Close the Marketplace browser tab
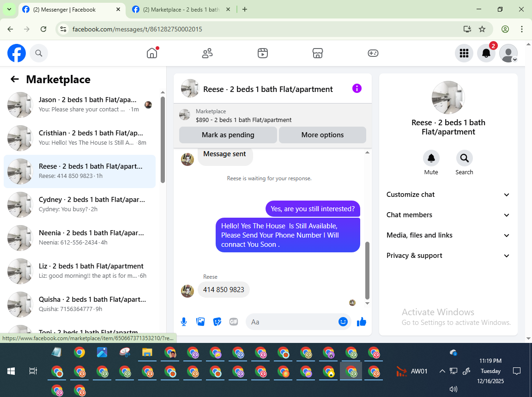This screenshot has width=532, height=397. tap(228, 10)
